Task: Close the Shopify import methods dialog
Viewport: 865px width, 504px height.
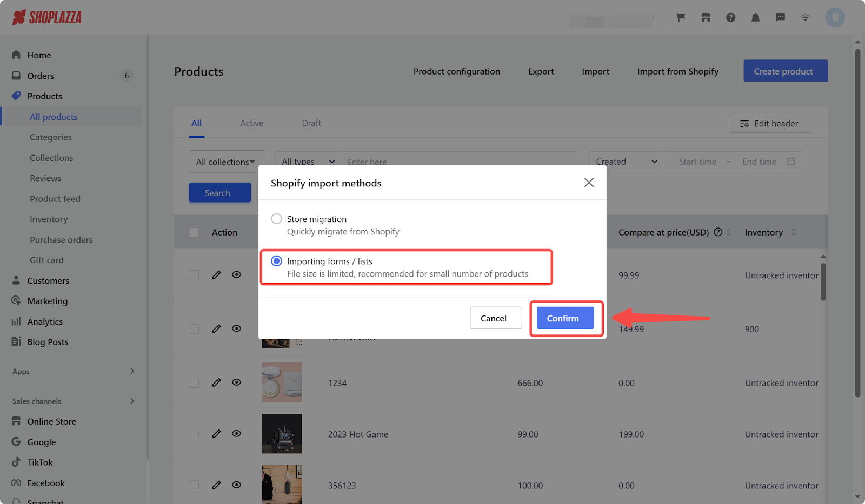Action: 589,183
